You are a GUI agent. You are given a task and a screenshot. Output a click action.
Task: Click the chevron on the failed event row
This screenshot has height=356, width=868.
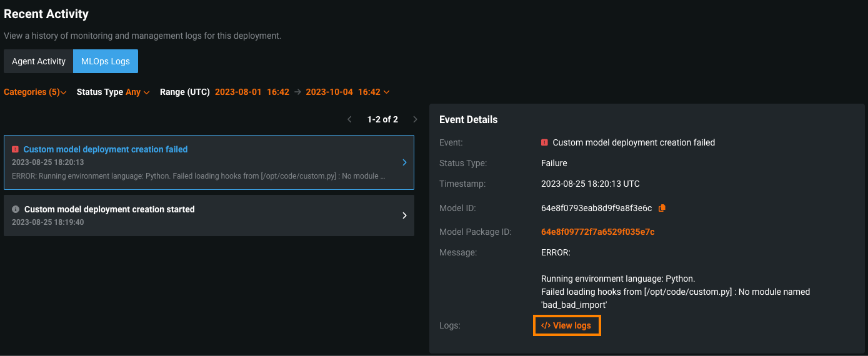404,162
